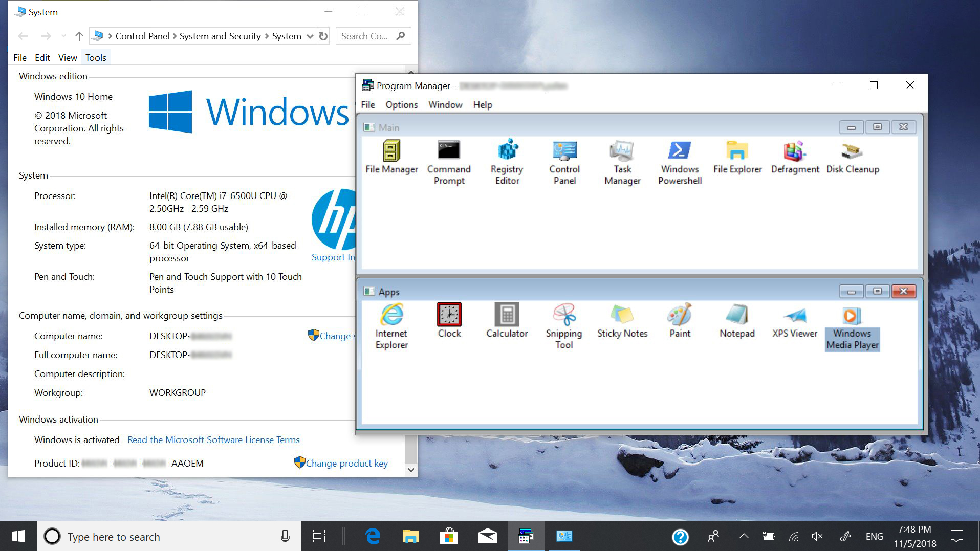Open the battery status tray icon
Image resolution: width=980 pixels, height=551 pixels.
[768, 536]
